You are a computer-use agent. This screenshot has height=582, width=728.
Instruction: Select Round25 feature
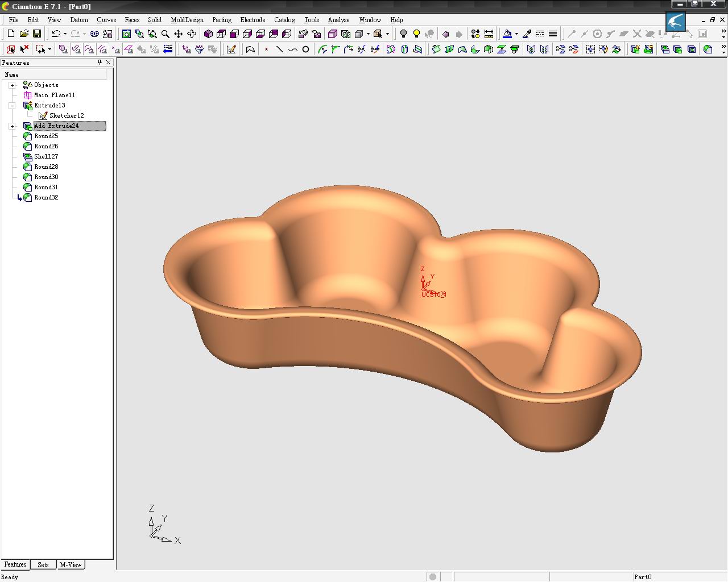coord(46,136)
